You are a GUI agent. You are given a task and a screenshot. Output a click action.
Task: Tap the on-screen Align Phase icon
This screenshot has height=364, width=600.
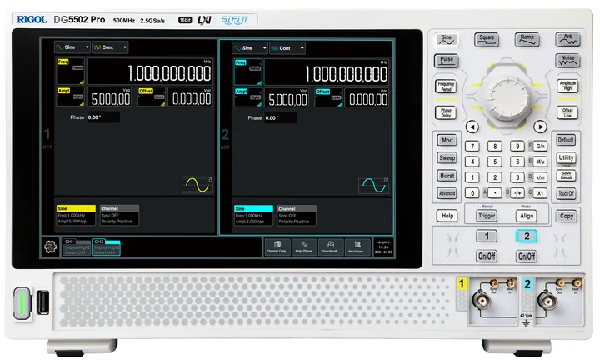304,247
